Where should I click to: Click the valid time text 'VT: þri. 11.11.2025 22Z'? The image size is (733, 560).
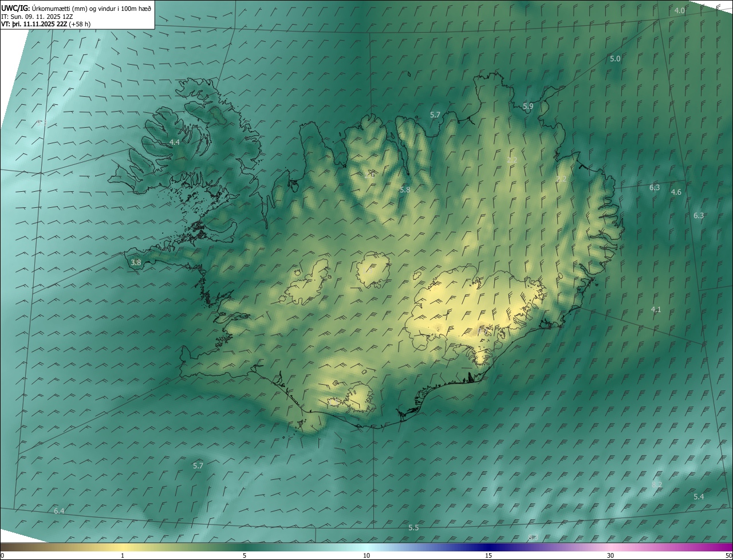tap(34, 24)
